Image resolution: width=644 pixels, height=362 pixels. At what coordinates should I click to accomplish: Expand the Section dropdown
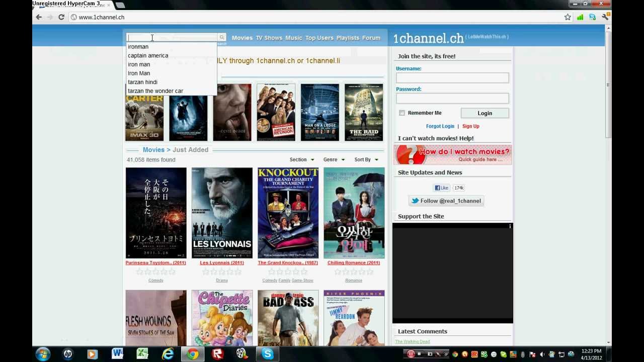tap(302, 159)
